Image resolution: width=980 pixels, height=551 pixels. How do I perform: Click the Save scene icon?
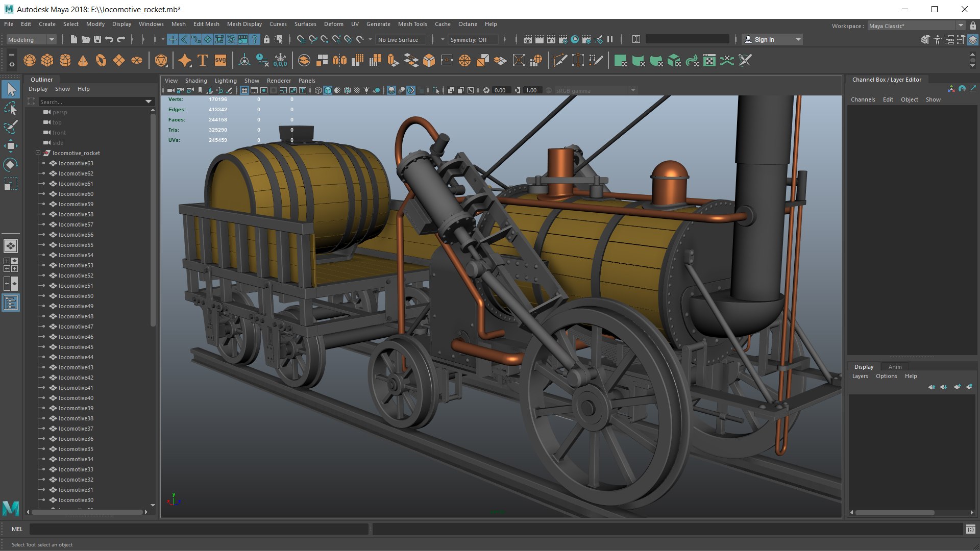[x=97, y=39]
